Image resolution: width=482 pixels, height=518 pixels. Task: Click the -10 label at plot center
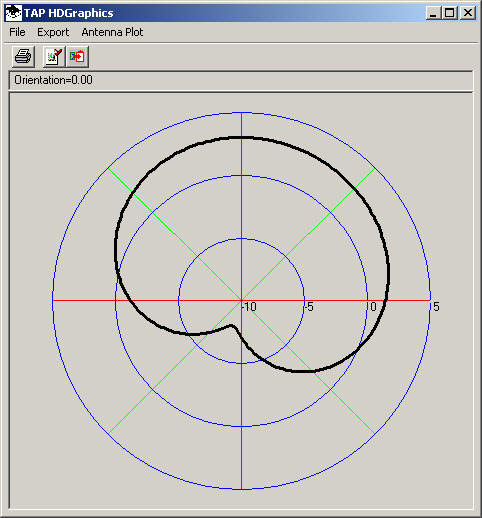[x=250, y=307]
